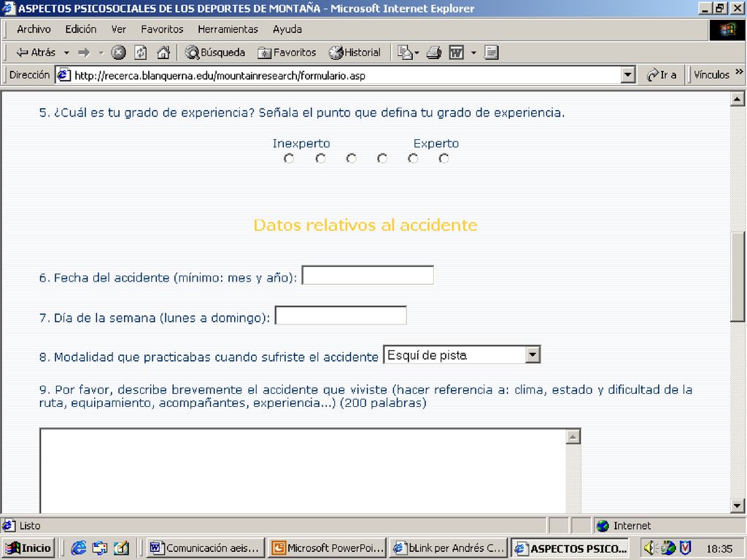Image resolution: width=747 pixels, height=560 pixels.
Task: Click the IE title bar icon
Action: point(9,8)
